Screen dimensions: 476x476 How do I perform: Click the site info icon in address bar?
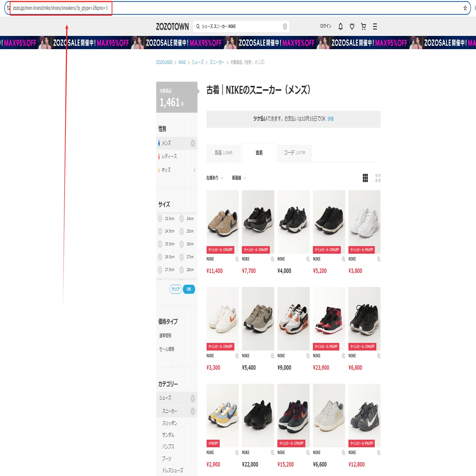8,8
